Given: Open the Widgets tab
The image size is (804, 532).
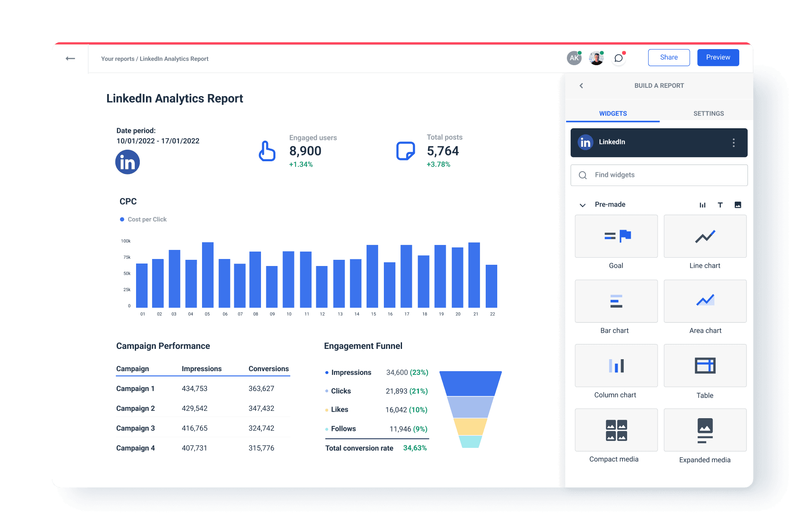Looking at the screenshot, I should (x=613, y=113).
